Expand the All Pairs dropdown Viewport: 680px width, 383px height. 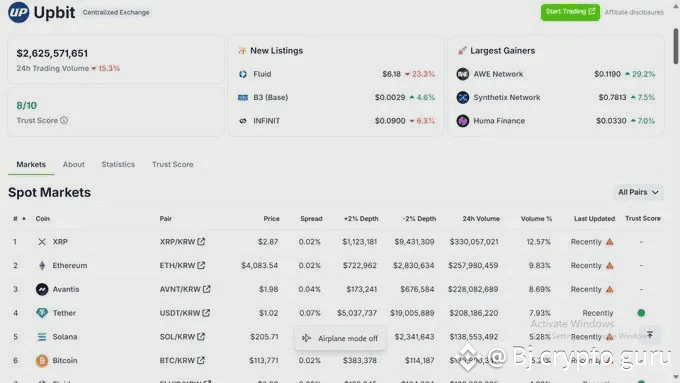point(638,192)
